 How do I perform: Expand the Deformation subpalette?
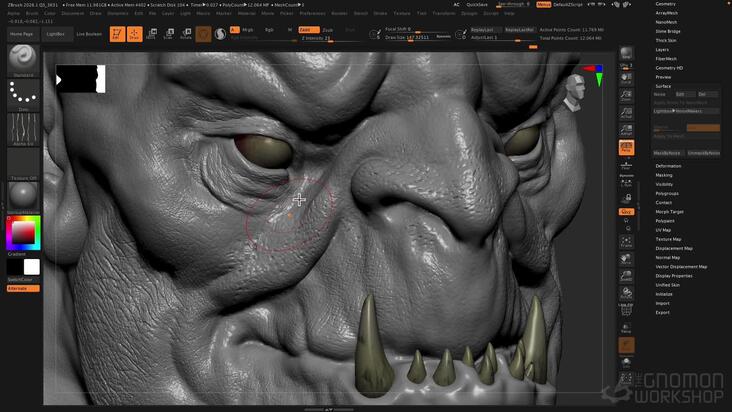[x=668, y=166]
